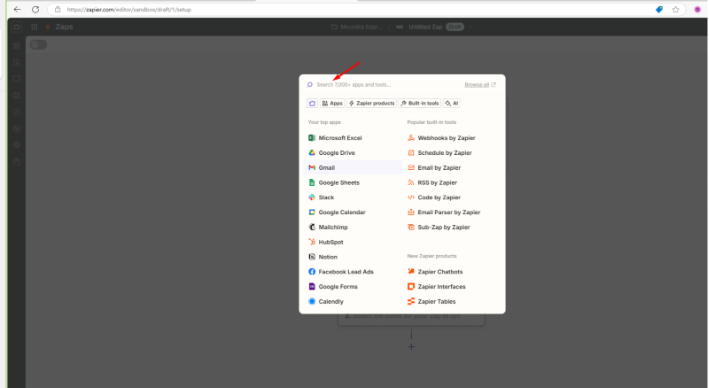Open comments icon in left sidebar
The height and width of the screenshot is (388, 709).
point(17,79)
